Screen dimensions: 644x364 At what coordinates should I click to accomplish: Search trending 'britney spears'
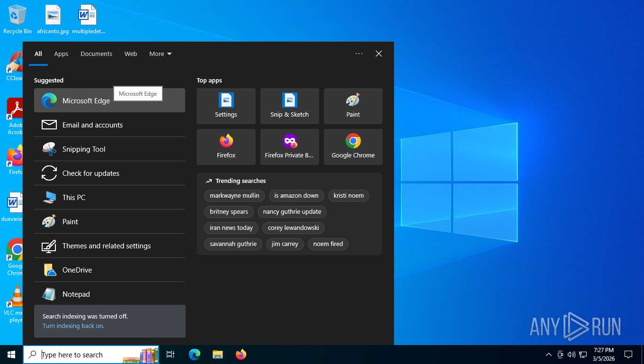coord(229,211)
